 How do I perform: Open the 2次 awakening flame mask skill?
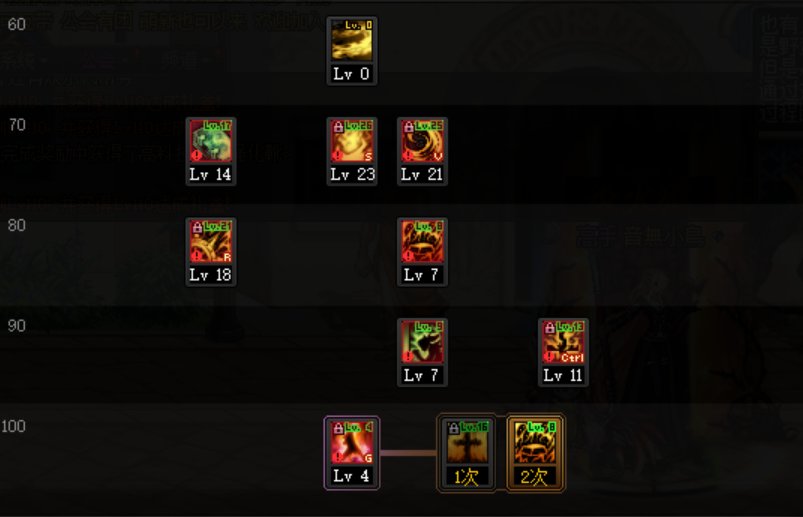pyautogui.click(x=535, y=442)
